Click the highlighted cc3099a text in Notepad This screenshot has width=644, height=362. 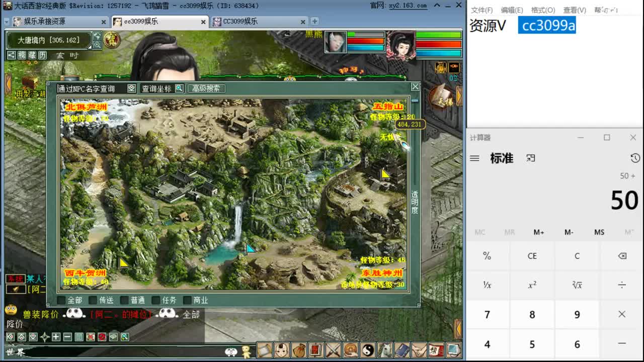547,26
